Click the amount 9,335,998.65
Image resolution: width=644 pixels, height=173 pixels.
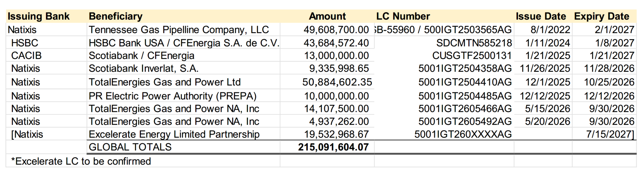339,68
